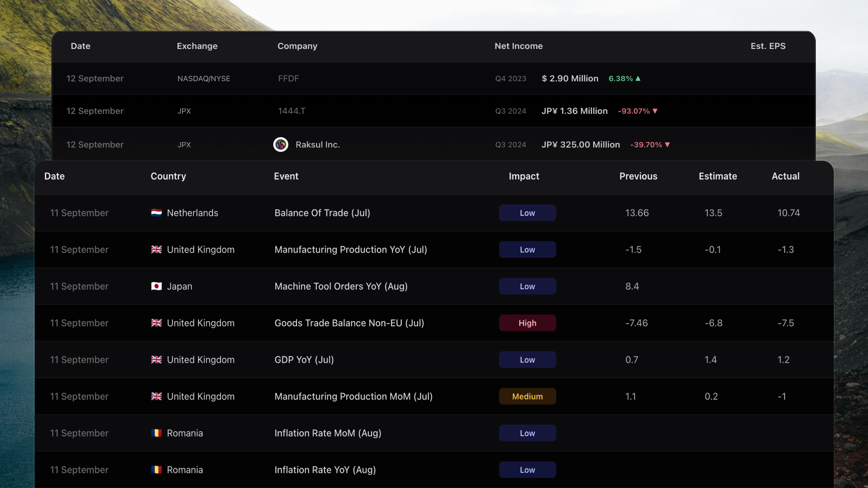
Task: Click the Low impact badge for Netherlands
Action: click(527, 213)
